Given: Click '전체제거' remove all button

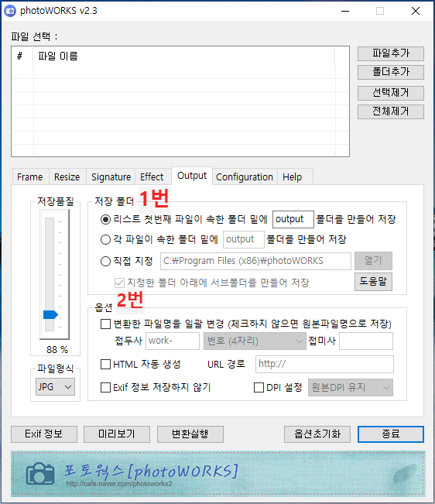Looking at the screenshot, I should (x=391, y=111).
